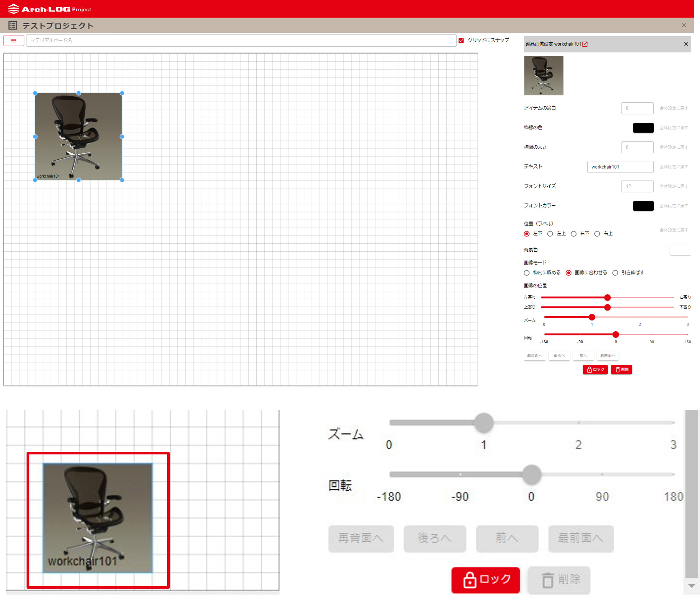The width and height of the screenshot is (700, 598).
Task: Click the red 回転 slider handle in the settings panel
Action: 616,335
